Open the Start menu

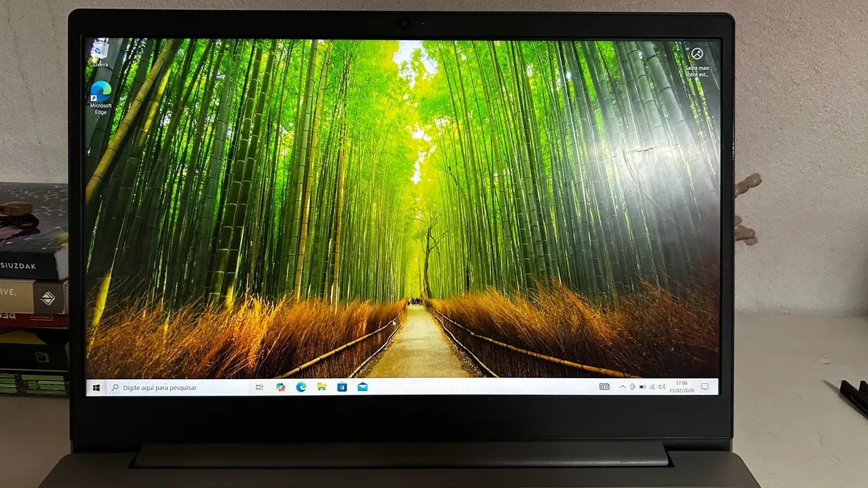pyautogui.click(x=95, y=387)
